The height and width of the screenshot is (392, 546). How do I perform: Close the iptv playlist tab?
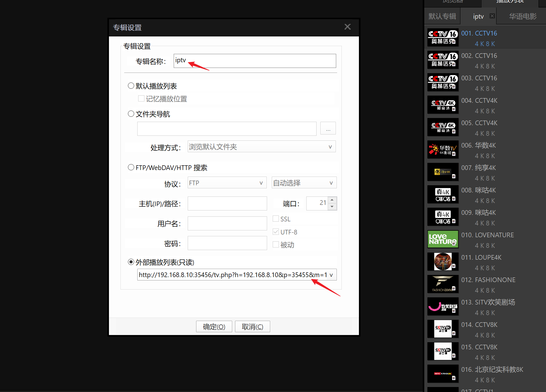pos(492,16)
